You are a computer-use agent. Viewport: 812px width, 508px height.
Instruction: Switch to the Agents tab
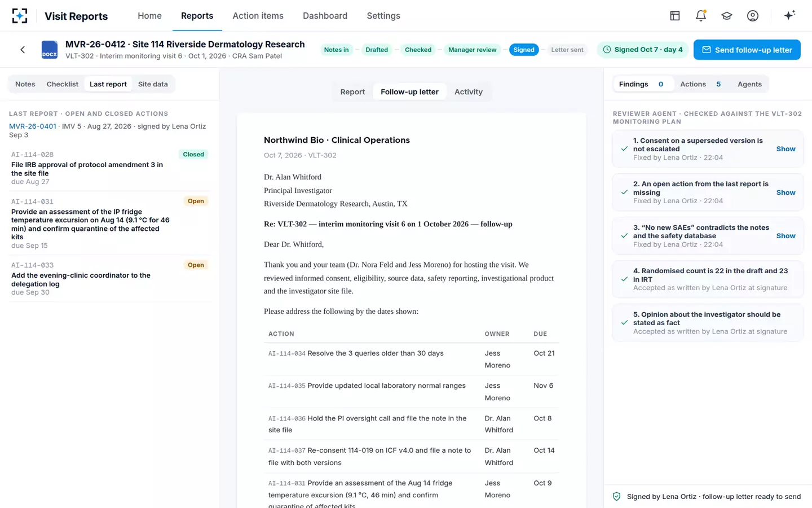click(x=749, y=84)
